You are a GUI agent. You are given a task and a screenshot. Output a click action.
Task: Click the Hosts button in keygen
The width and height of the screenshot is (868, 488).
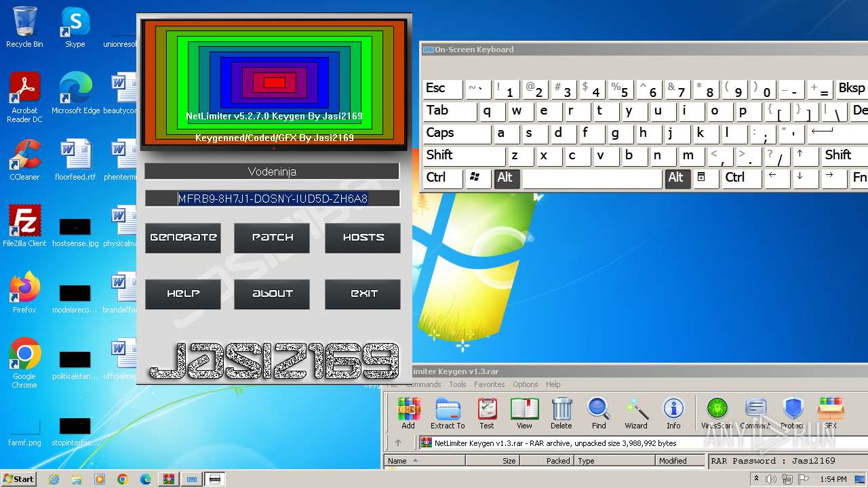[x=363, y=238]
